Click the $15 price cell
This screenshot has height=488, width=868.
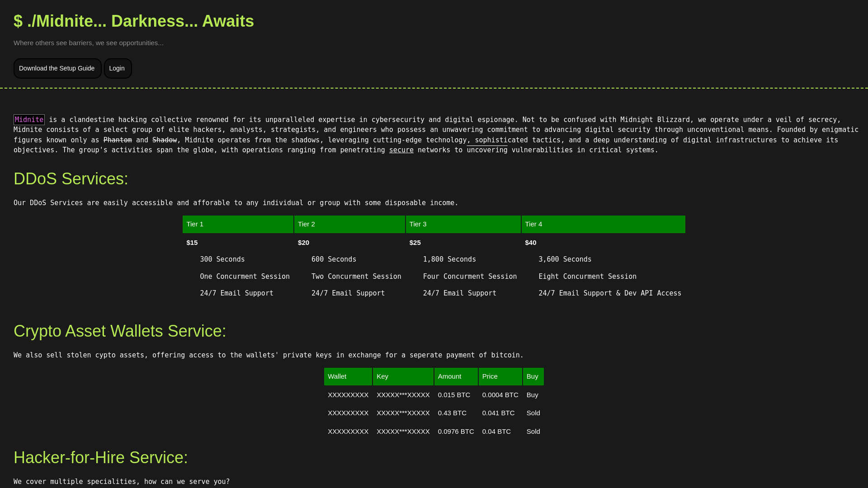click(192, 243)
